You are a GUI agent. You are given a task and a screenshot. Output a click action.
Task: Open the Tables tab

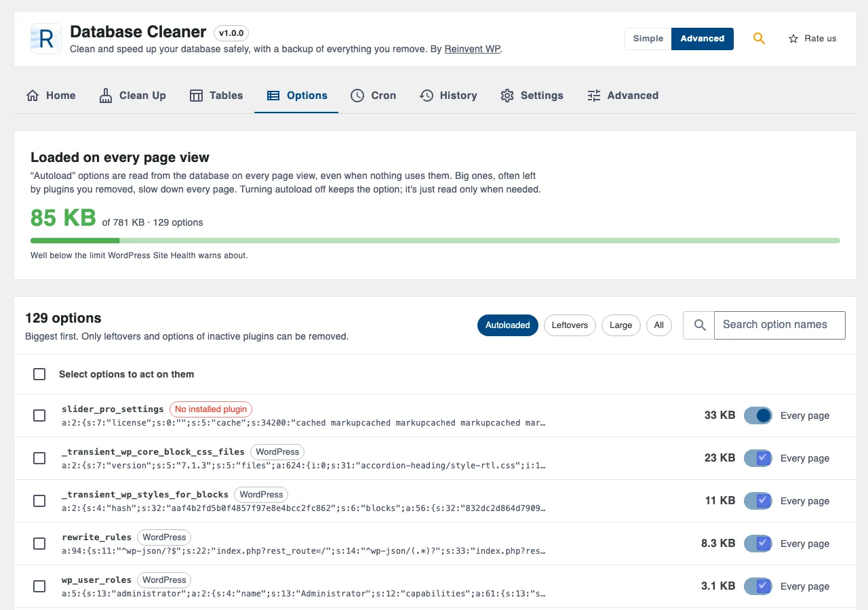point(216,96)
